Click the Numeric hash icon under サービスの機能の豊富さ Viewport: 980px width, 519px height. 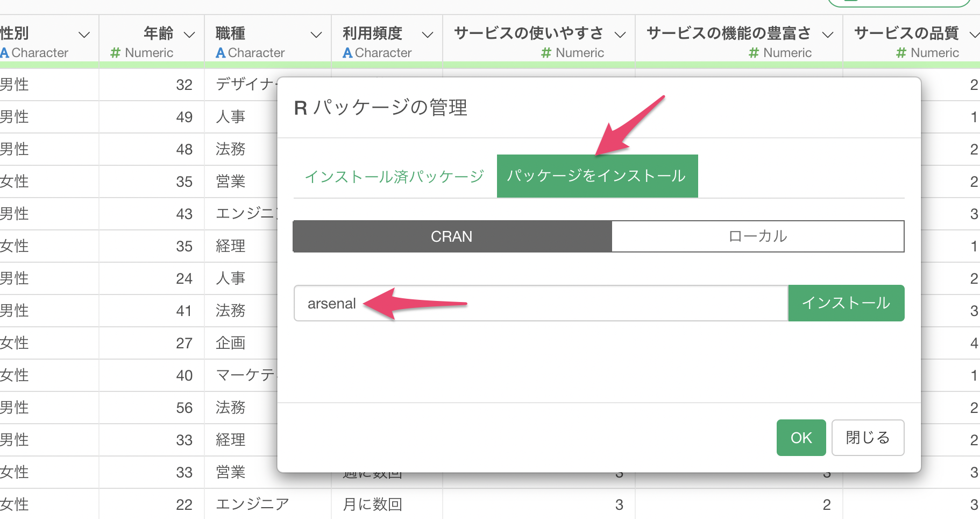click(x=754, y=53)
